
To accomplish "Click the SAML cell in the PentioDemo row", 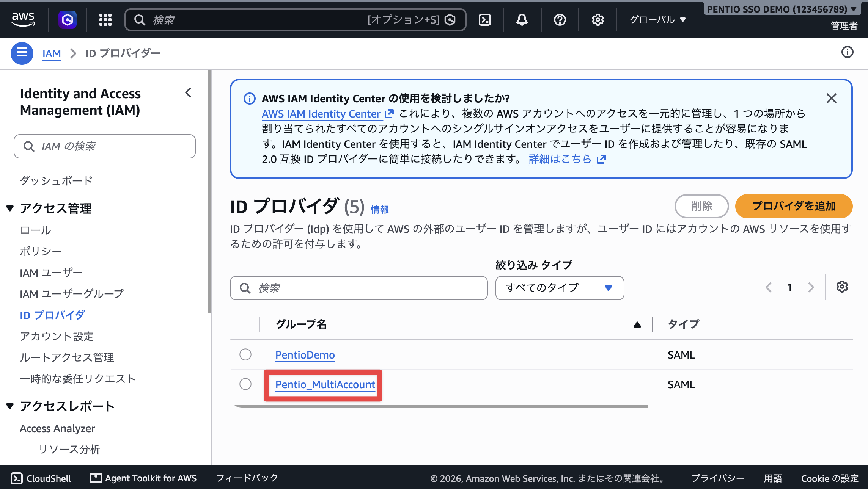I will click(x=681, y=355).
